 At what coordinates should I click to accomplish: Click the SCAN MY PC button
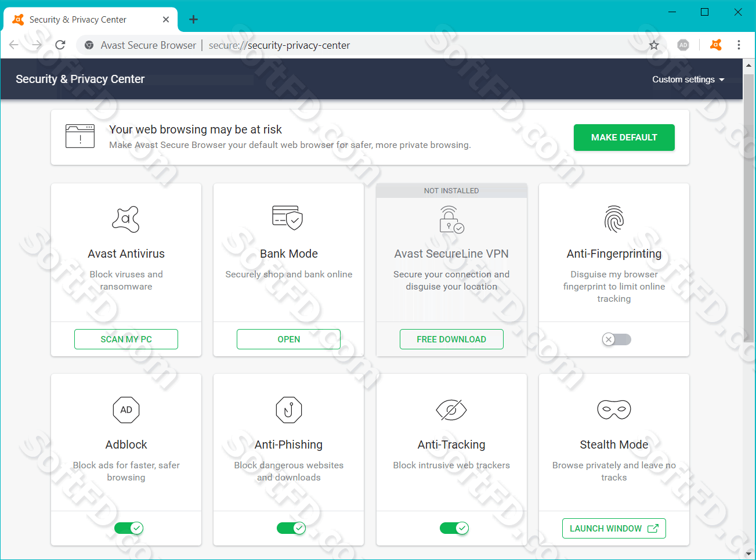[126, 339]
